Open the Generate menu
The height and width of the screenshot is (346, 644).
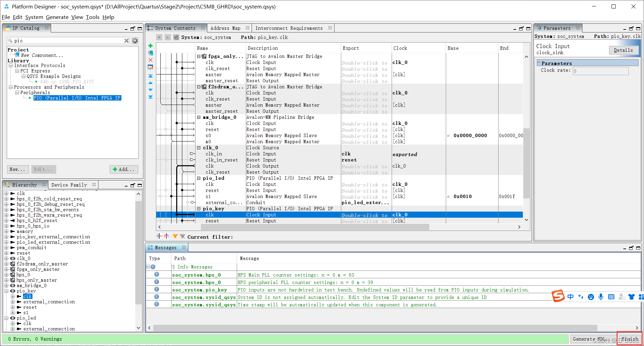[57, 17]
